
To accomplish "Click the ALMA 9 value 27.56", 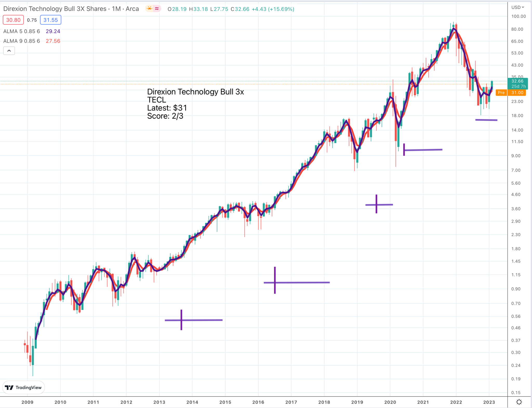I will pos(53,41).
